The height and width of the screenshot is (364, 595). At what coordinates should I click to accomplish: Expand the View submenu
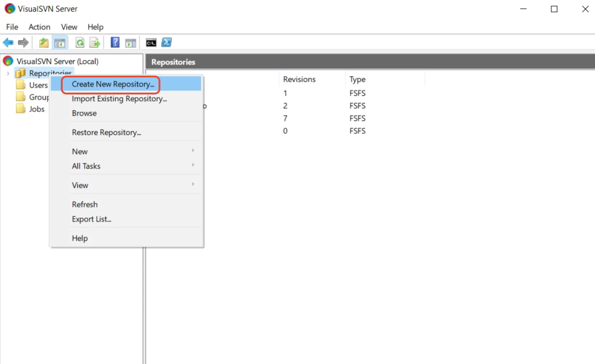(115, 185)
